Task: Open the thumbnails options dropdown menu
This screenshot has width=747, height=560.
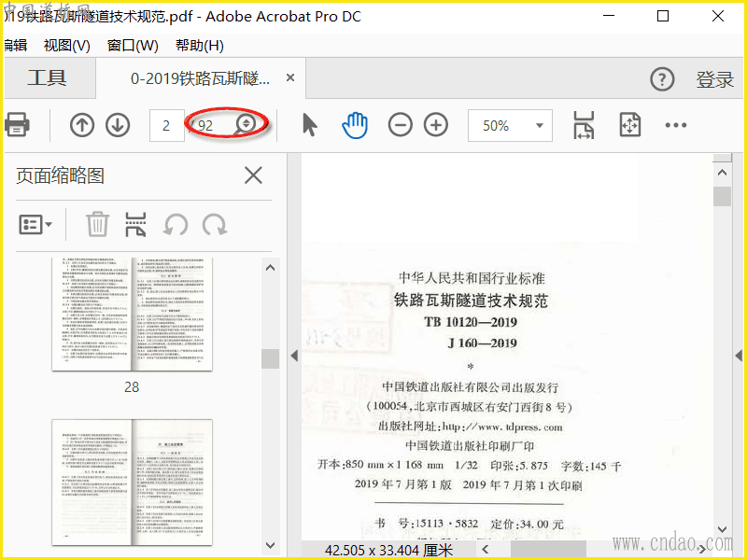Action: point(35,224)
